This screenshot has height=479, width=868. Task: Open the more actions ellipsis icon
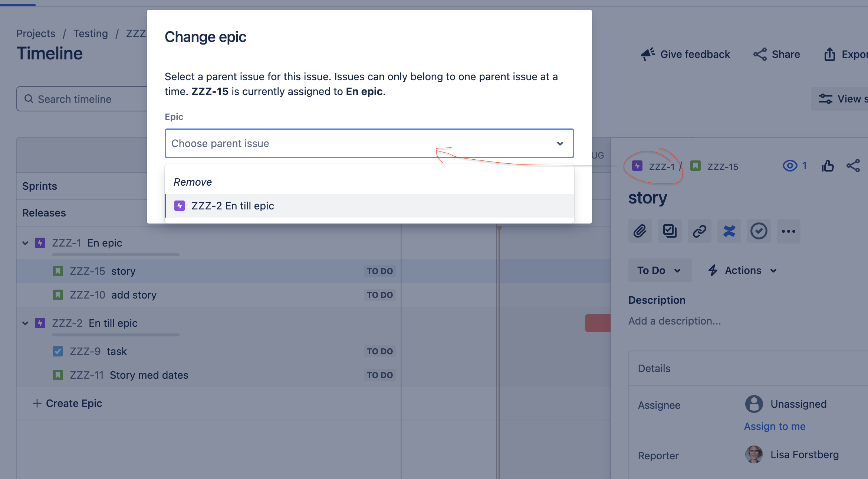click(x=788, y=231)
